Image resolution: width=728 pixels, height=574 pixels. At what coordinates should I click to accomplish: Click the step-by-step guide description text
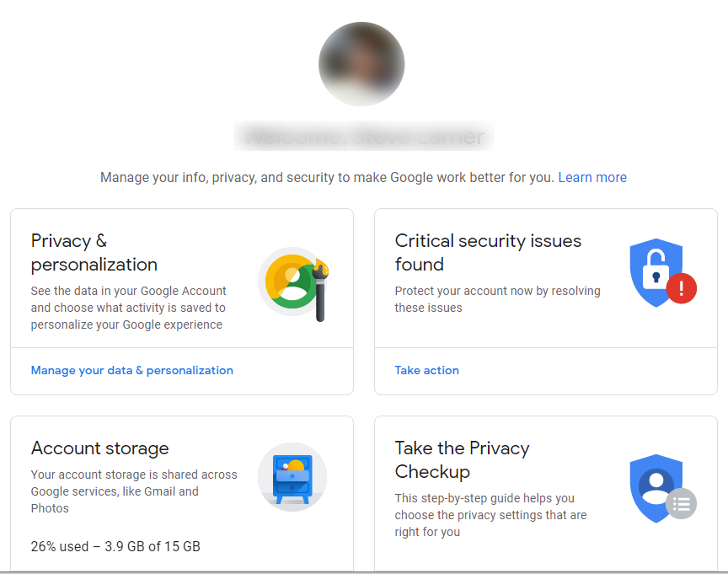coord(490,515)
